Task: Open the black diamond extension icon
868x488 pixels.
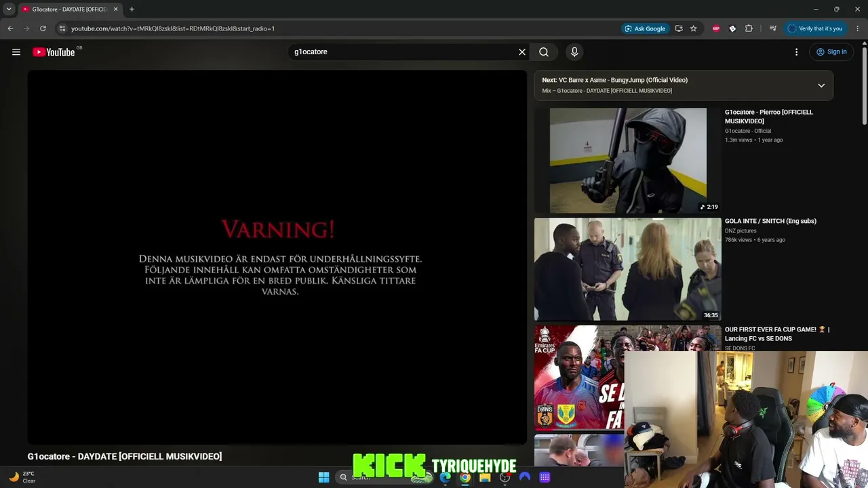Action: click(732, 28)
